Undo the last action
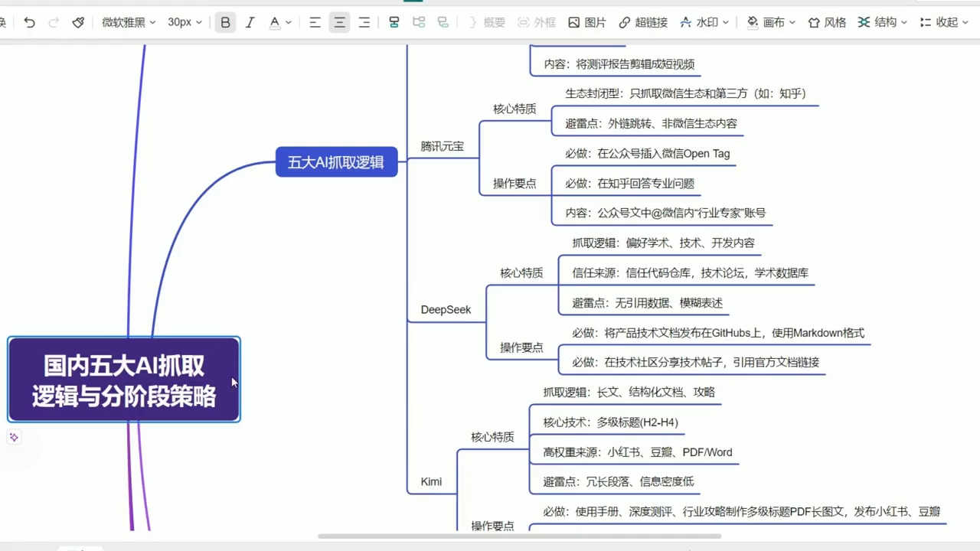The height and width of the screenshot is (551, 980). tap(29, 22)
